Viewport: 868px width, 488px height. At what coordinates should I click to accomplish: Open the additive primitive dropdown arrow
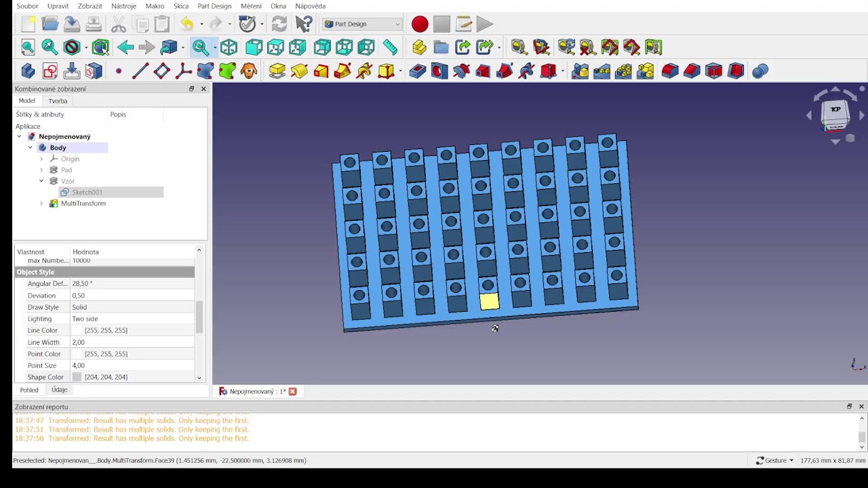(x=401, y=71)
